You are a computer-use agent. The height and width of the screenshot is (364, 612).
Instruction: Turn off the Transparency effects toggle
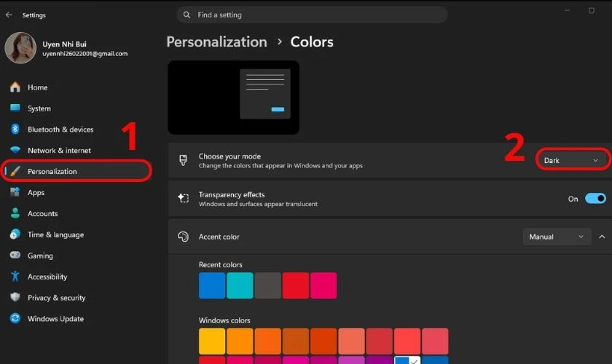coord(595,199)
